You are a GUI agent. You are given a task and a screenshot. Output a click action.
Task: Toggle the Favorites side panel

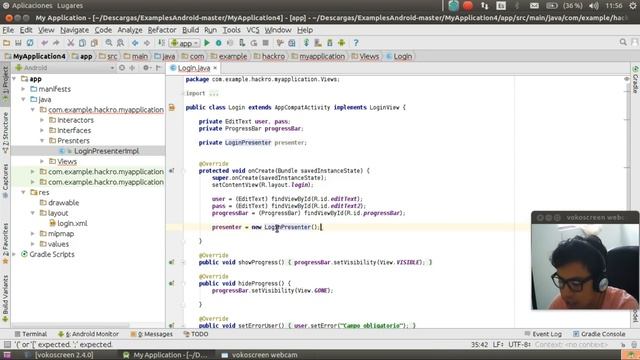click(x=5, y=244)
